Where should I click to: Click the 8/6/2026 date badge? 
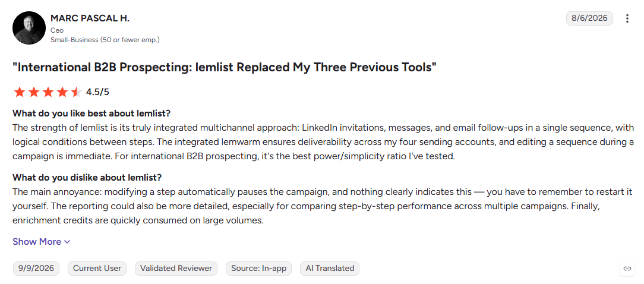tap(589, 18)
